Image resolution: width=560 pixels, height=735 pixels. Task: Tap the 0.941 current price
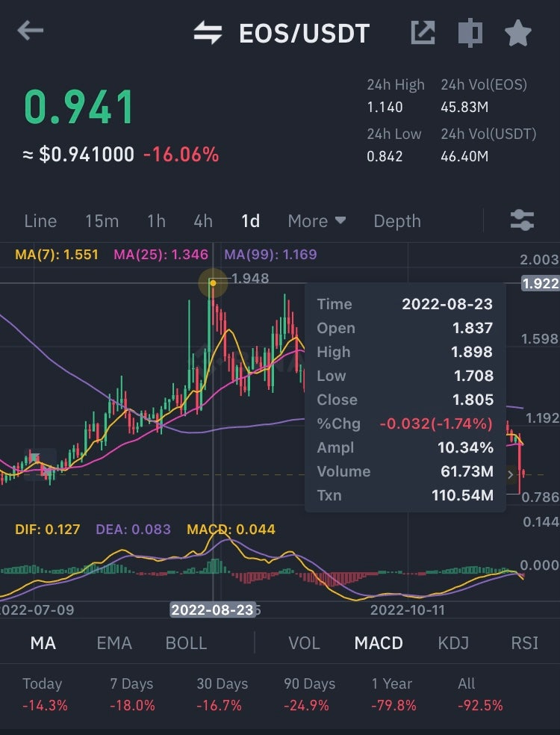pyautogui.click(x=79, y=108)
